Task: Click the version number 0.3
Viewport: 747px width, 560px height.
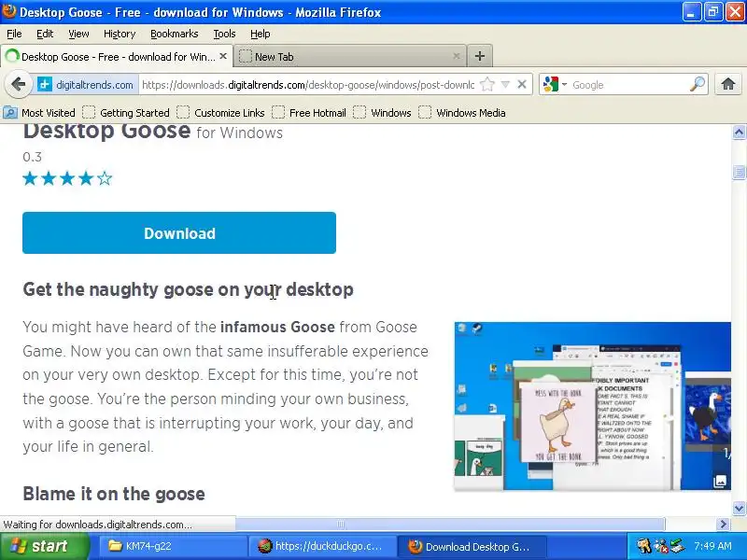Action: 32,157
